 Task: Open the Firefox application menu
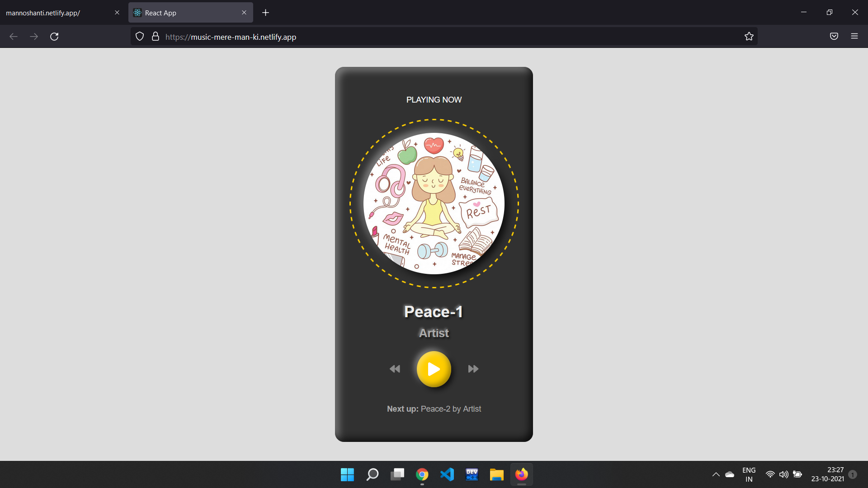[x=854, y=36]
